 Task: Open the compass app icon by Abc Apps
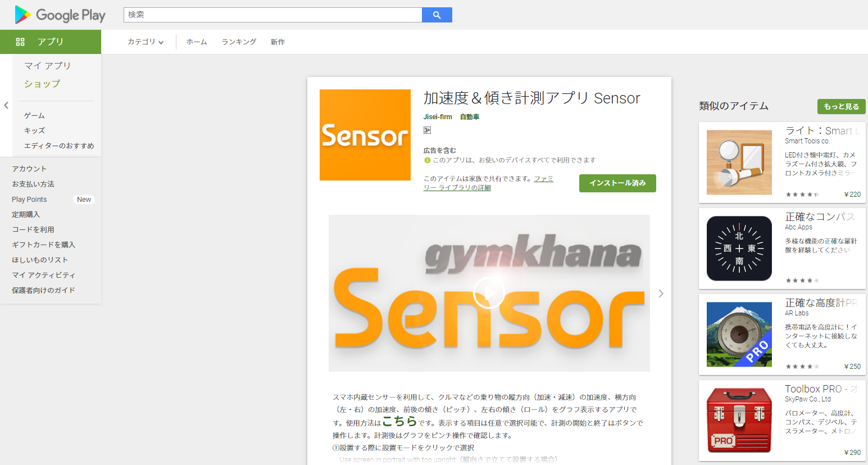pos(739,249)
